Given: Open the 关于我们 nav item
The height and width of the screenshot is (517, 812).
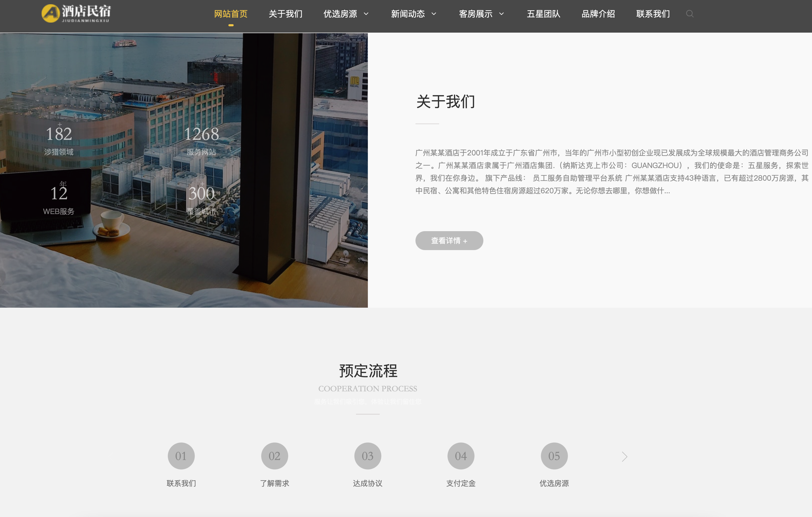Looking at the screenshot, I should click(x=285, y=14).
